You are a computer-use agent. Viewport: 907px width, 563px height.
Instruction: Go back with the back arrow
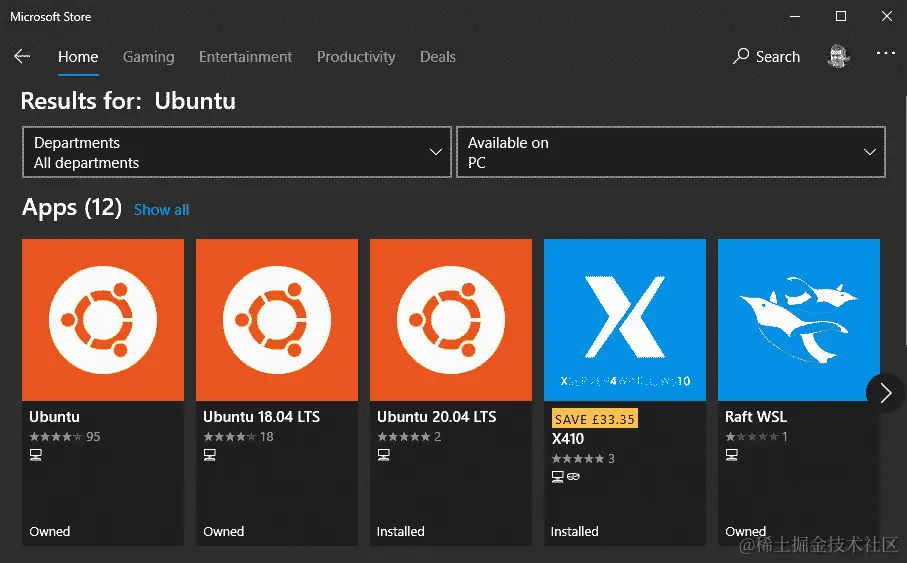(22, 56)
